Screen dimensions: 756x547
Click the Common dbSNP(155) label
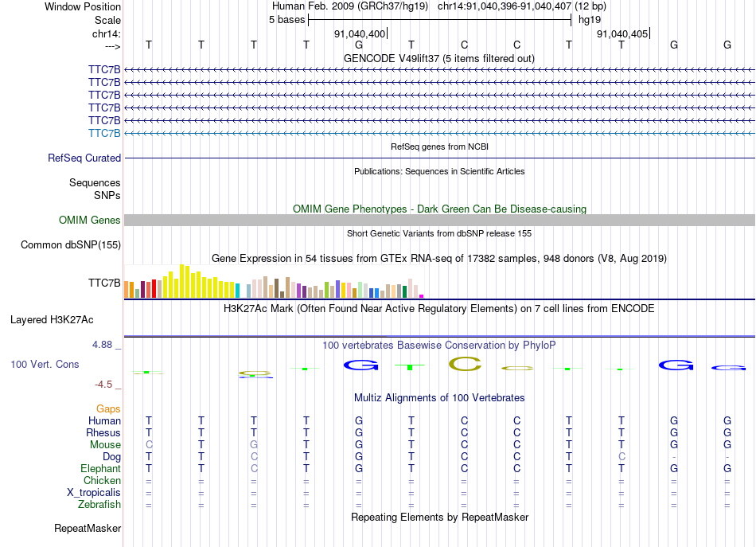click(70, 244)
